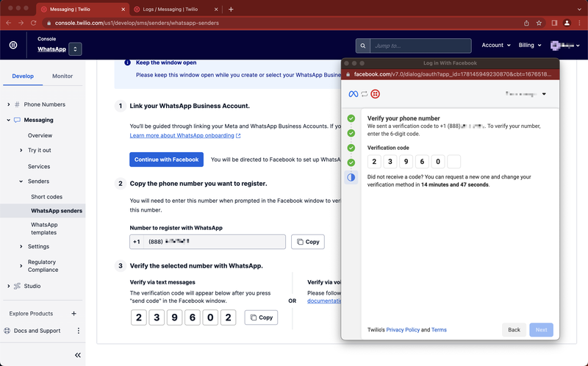This screenshot has width=588, height=366.
Task: Click the current half-filled step indicator
Action: (351, 177)
